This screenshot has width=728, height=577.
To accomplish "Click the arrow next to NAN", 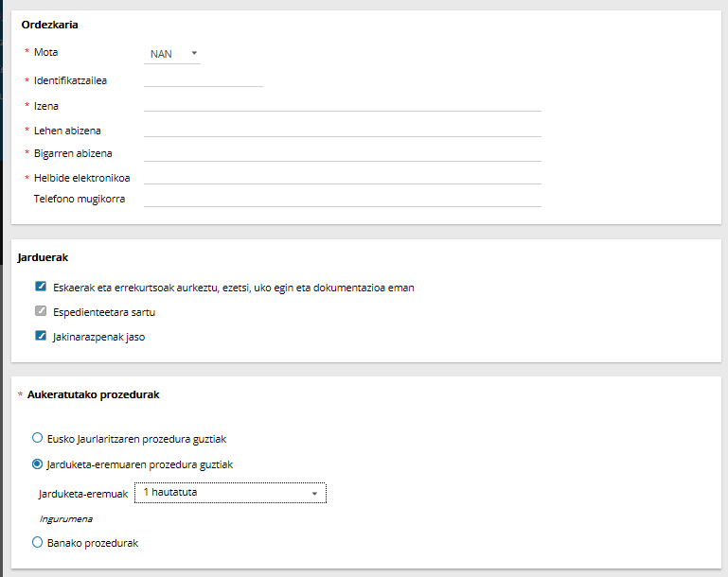I will (194, 54).
